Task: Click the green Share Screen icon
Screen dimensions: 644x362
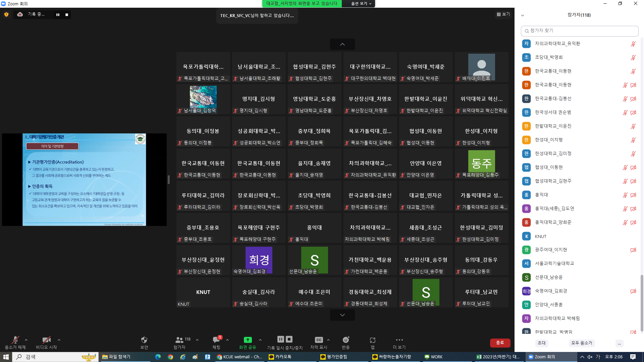Action: (x=248, y=340)
